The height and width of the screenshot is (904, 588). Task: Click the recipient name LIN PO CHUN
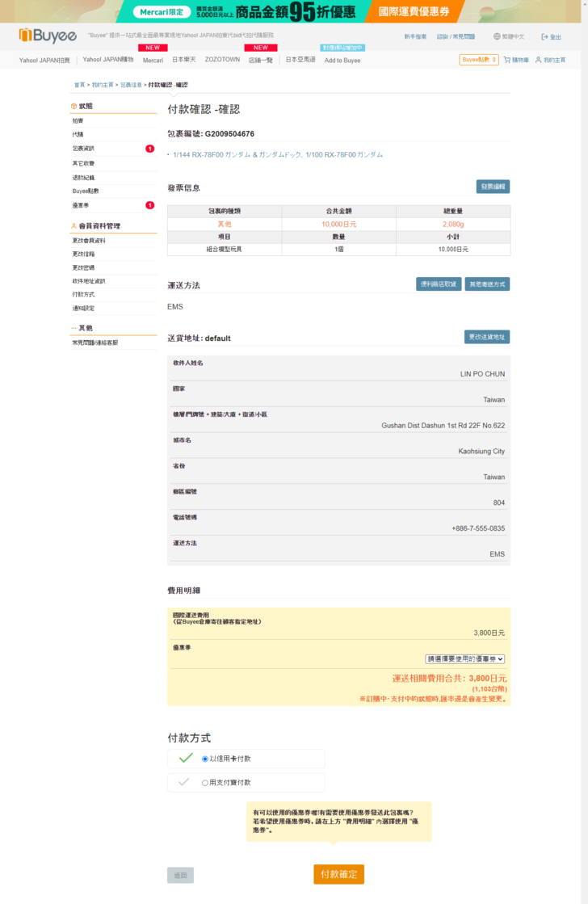point(482,374)
